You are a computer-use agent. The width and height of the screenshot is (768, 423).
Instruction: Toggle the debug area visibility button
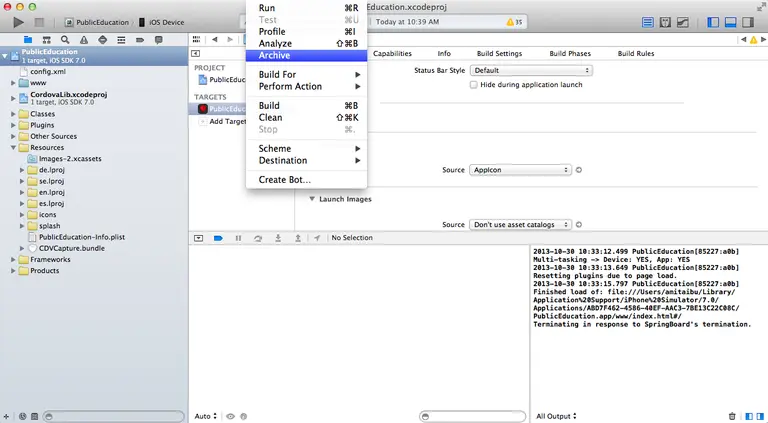pyautogui.click(x=730, y=22)
